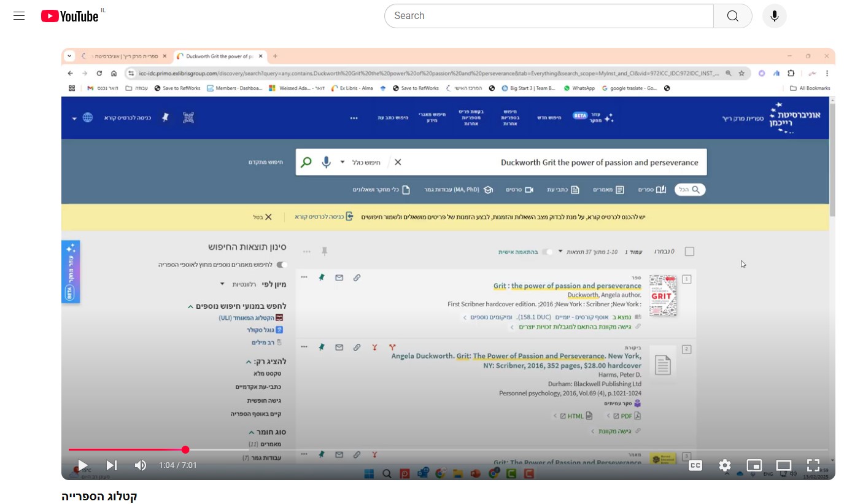Click the YouTube search magnifier button
This screenshot has width=844, height=504.
[733, 16]
